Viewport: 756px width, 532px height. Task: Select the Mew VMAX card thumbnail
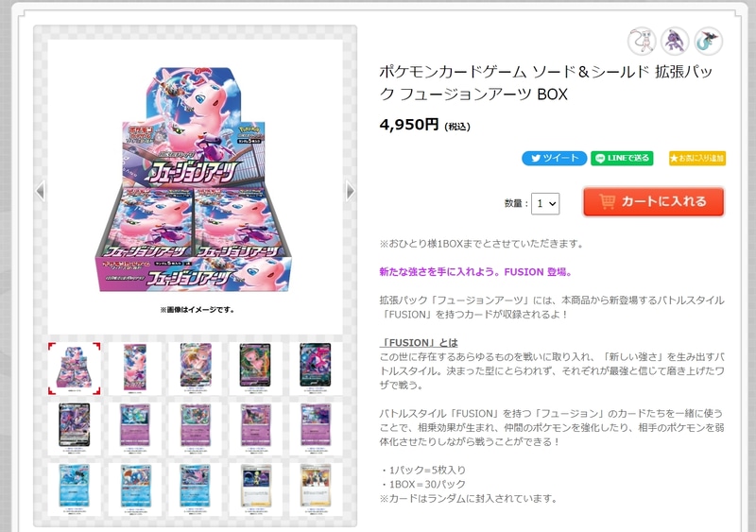click(x=196, y=369)
